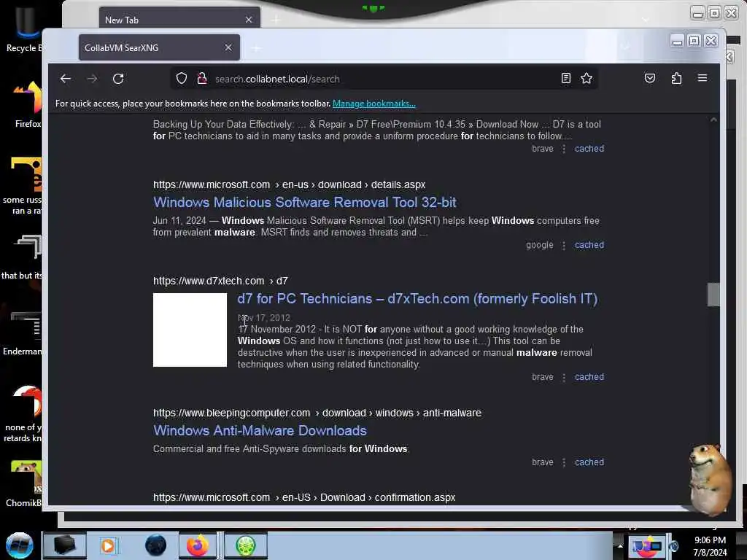Open the extensions puzzle-piece icon
The width and height of the screenshot is (747, 560).
[676, 78]
